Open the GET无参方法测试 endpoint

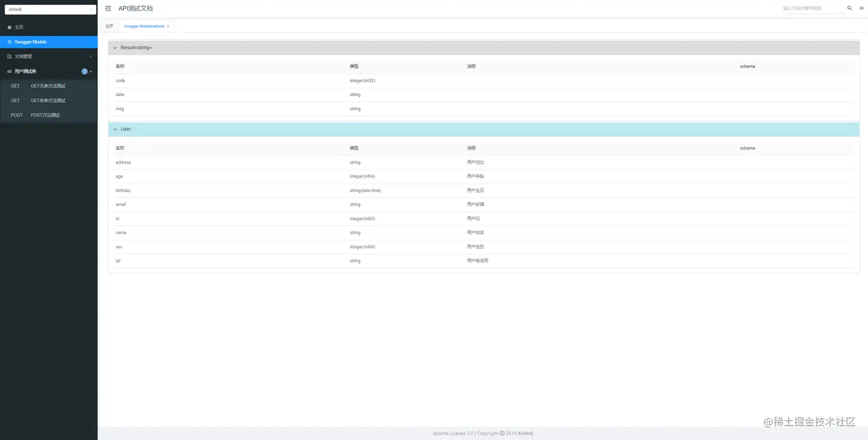coord(49,86)
